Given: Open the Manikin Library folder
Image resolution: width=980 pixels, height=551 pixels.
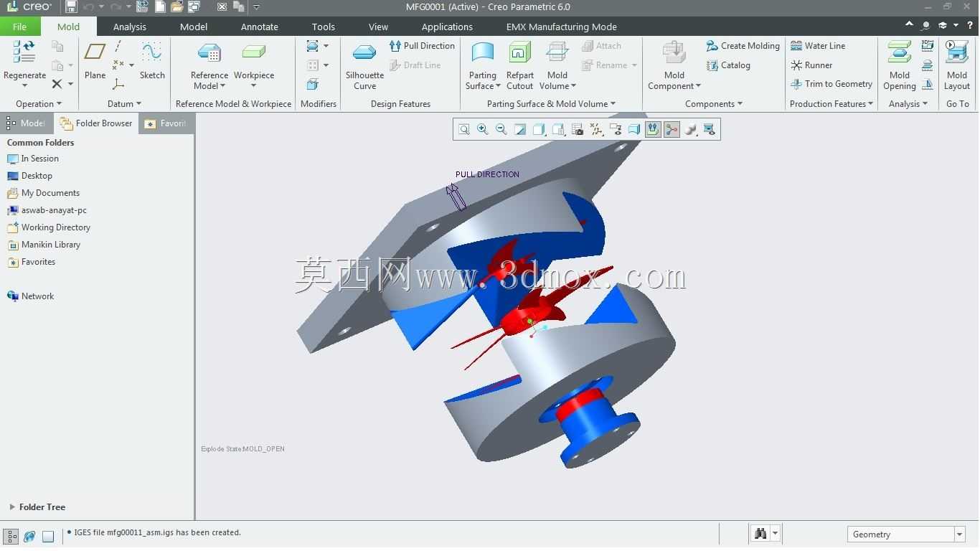Looking at the screenshot, I should click(44, 245).
